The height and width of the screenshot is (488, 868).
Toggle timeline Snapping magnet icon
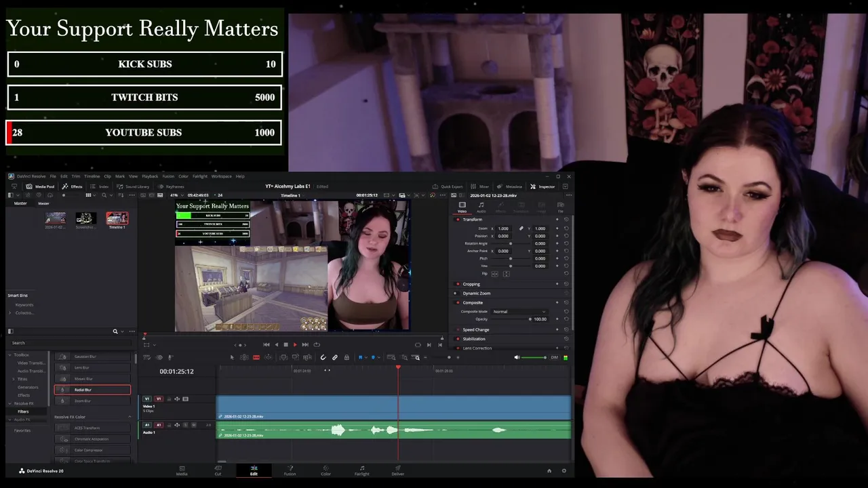click(x=323, y=357)
